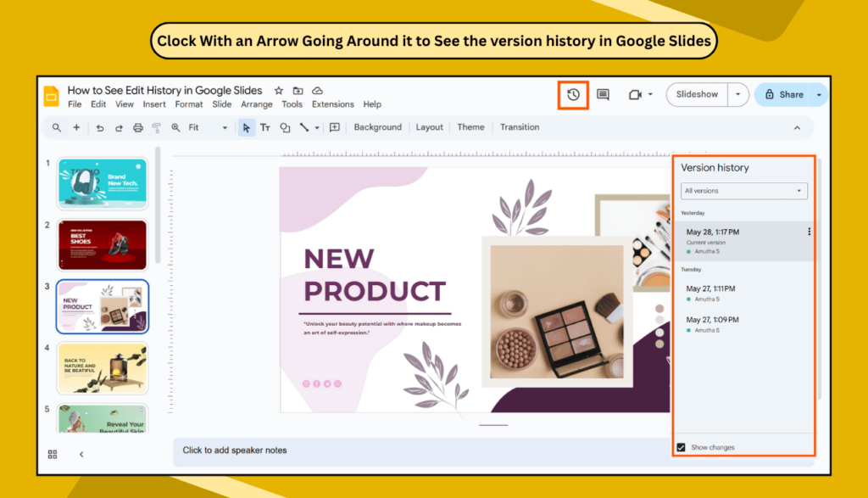Select the arrow Select tool
This screenshot has height=498, width=868.
pos(247,127)
